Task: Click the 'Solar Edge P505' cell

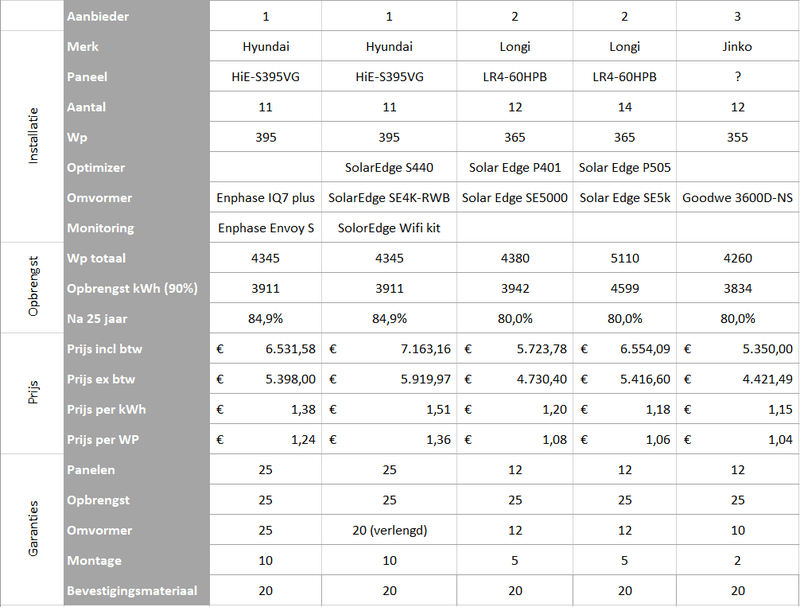Action: click(x=624, y=167)
